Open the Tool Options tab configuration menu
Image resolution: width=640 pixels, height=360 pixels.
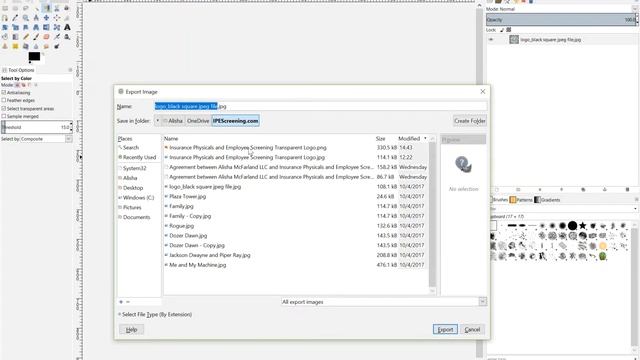click(70, 70)
